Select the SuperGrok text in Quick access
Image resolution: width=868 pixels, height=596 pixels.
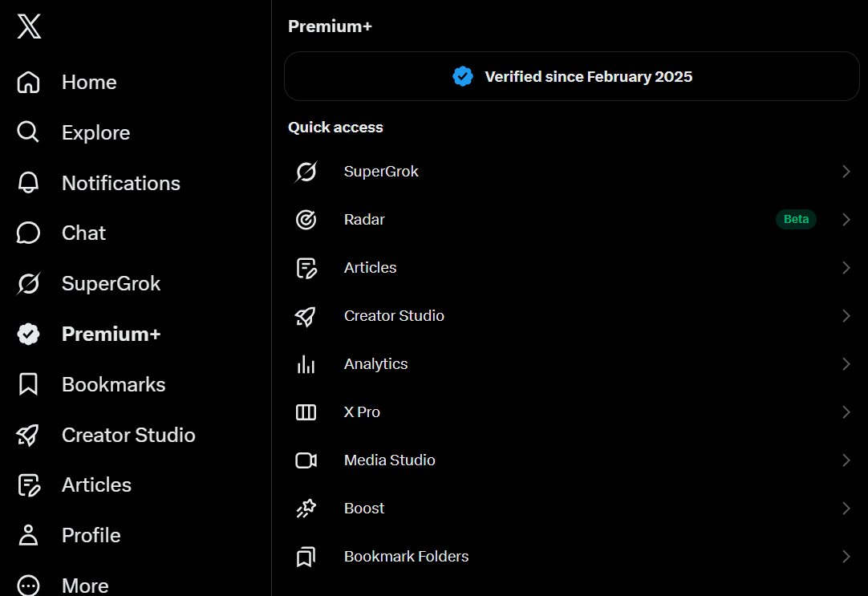(x=381, y=172)
